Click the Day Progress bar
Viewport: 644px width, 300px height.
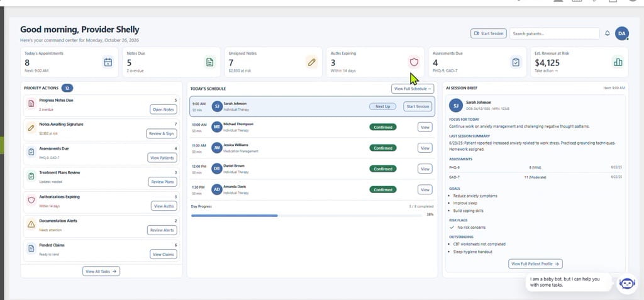[x=306, y=215]
